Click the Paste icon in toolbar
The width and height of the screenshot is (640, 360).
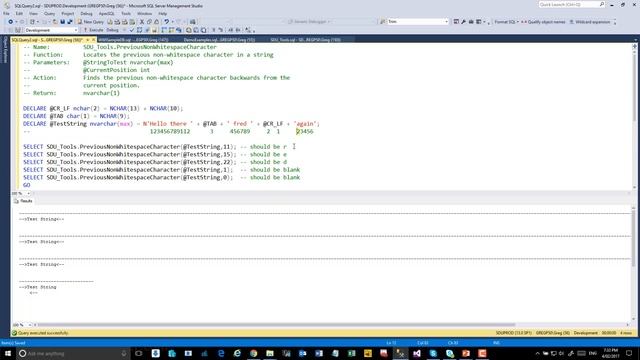[156, 22]
